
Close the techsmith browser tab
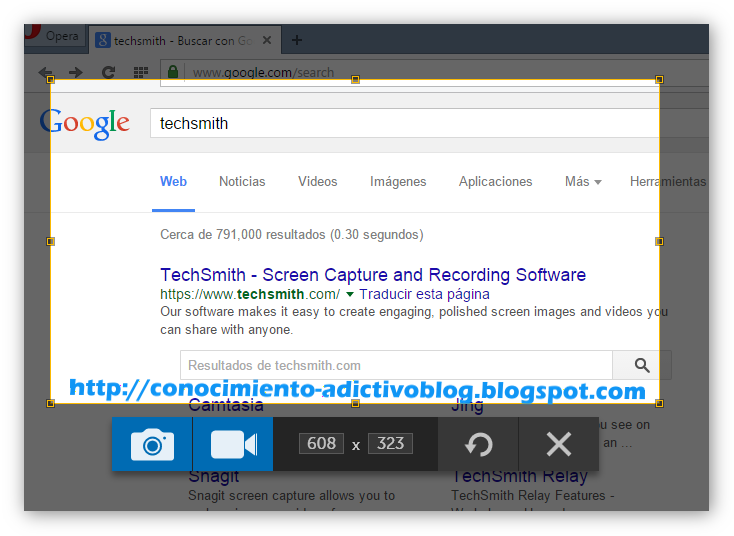267,40
